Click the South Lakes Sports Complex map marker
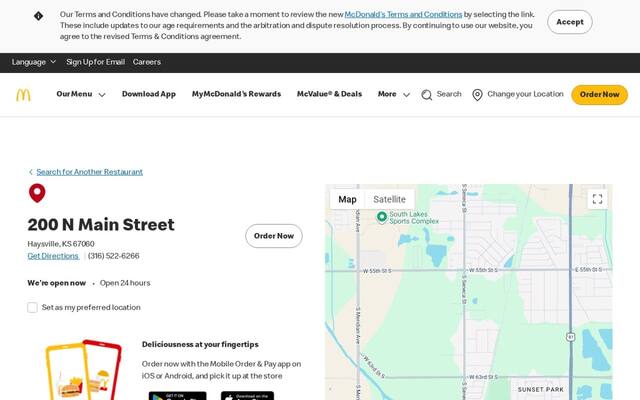 pyautogui.click(x=382, y=217)
